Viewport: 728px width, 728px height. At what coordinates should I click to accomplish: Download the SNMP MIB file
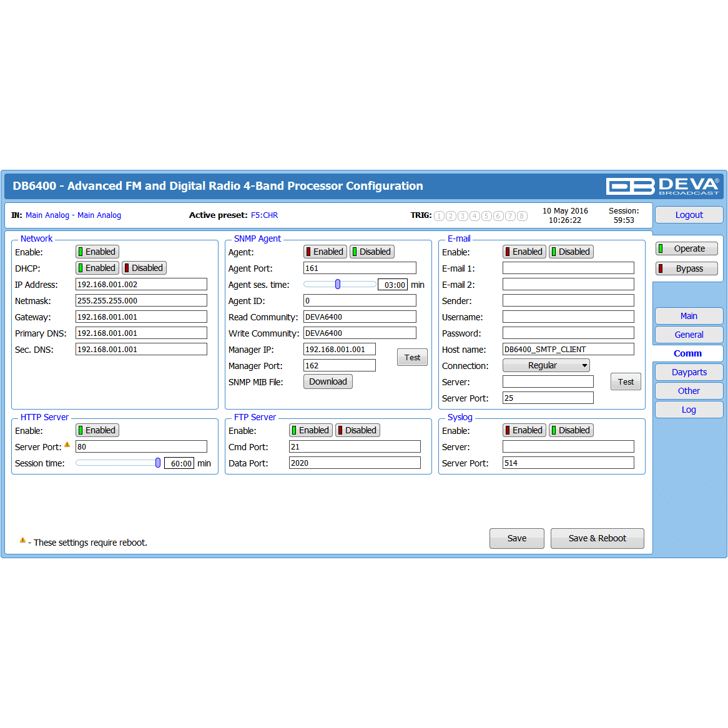point(328,381)
